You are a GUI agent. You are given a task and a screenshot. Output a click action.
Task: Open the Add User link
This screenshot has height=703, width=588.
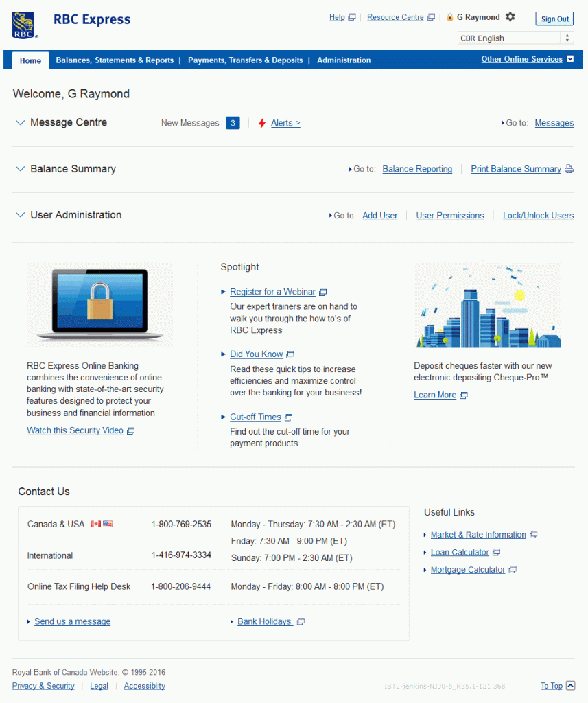379,216
